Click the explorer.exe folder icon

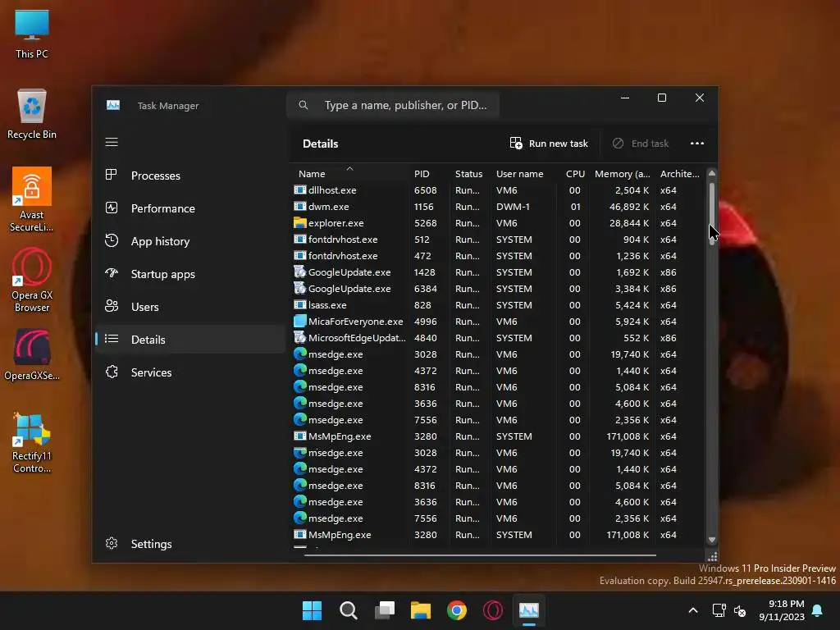[300, 223]
